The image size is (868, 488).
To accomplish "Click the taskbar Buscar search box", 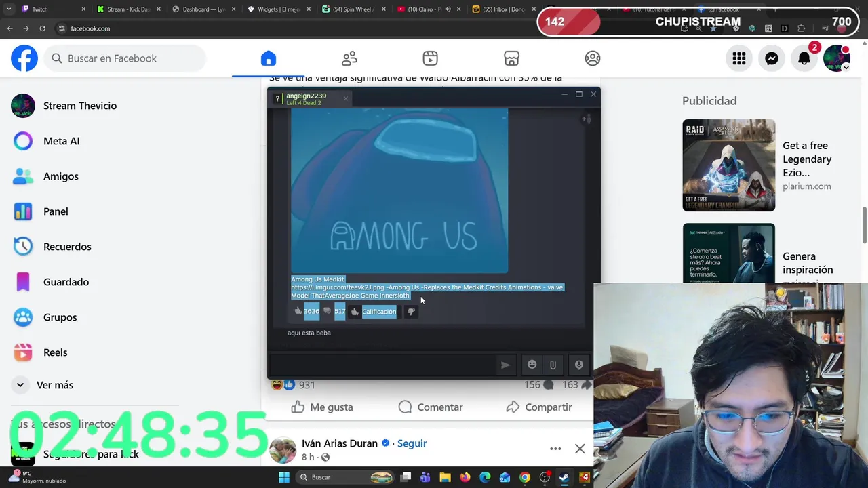I will [344, 477].
